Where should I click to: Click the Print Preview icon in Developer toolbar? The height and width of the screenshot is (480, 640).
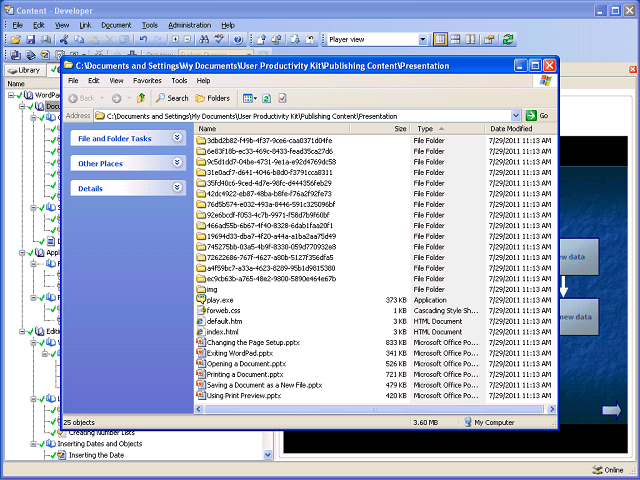point(46,40)
